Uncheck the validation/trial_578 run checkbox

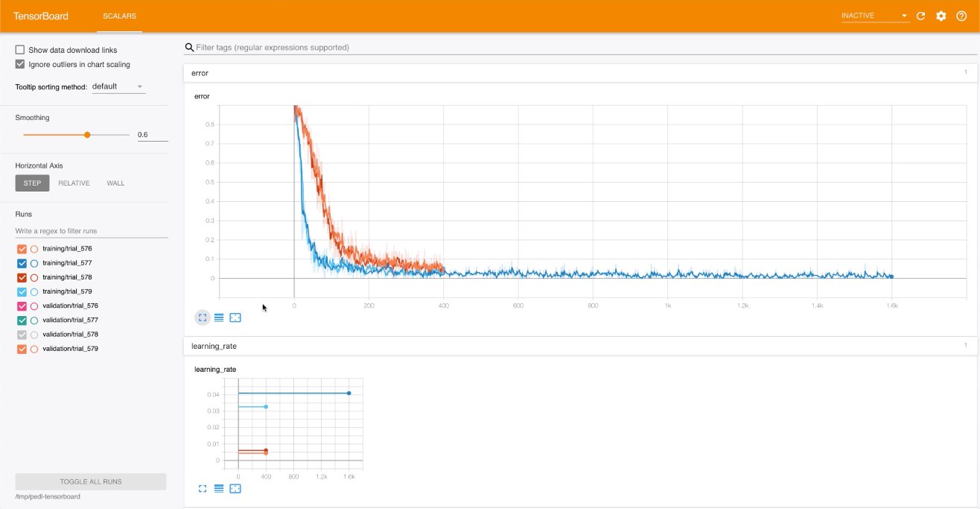(21, 335)
